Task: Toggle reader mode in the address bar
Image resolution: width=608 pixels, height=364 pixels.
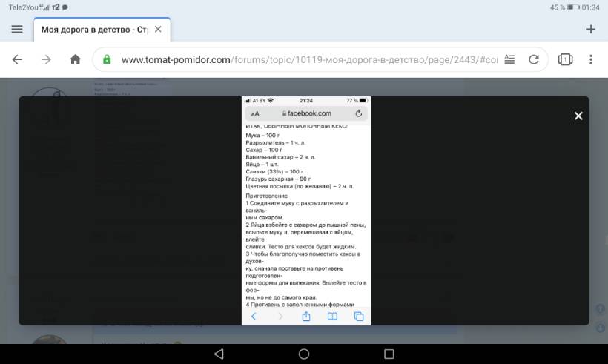Action: [x=509, y=59]
